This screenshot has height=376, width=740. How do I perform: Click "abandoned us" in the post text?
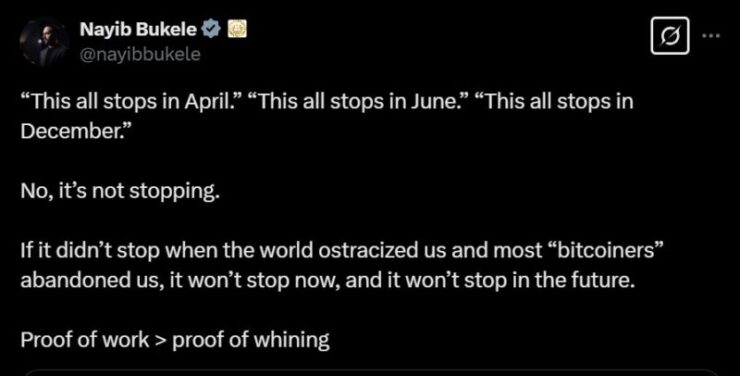click(82, 281)
